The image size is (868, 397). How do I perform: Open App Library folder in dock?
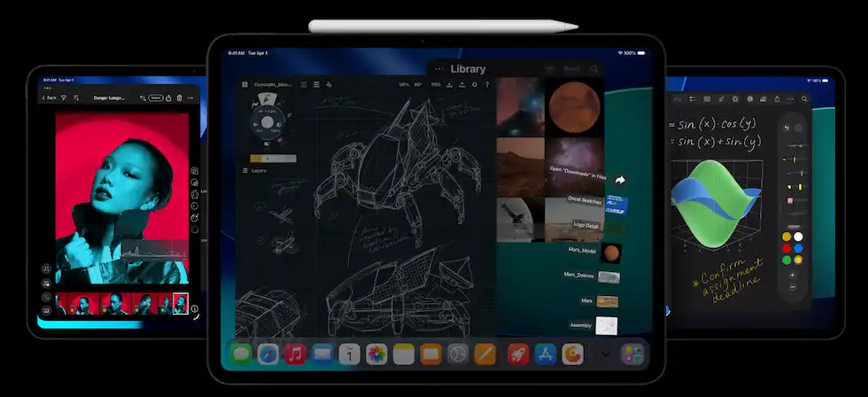pos(632,354)
